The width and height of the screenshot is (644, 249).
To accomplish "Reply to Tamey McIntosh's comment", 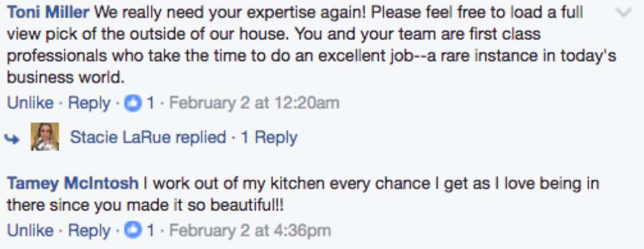I will (x=89, y=231).
